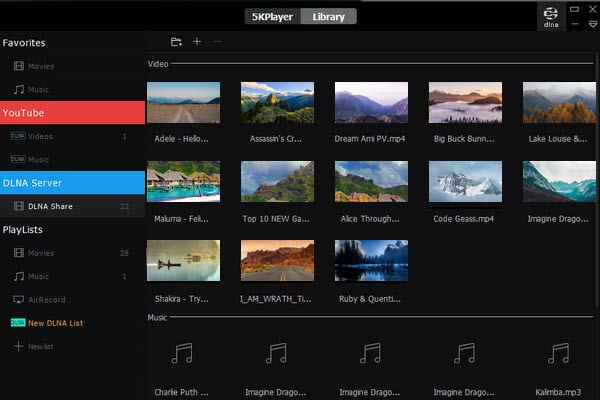This screenshot has height=400, width=600.
Task: Open PlayLists Movies entry
Action: [x=40, y=253]
